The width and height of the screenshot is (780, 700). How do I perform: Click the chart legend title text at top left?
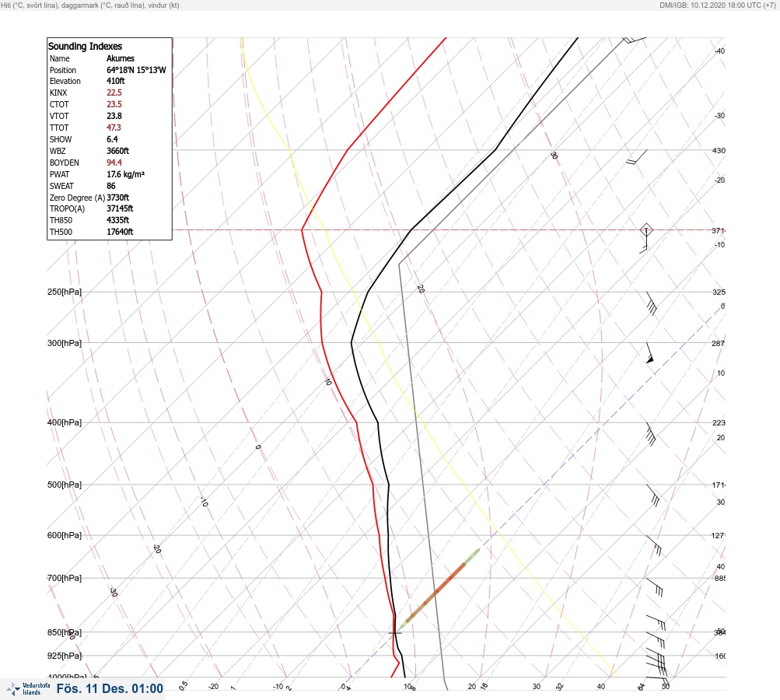pos(90,5)
